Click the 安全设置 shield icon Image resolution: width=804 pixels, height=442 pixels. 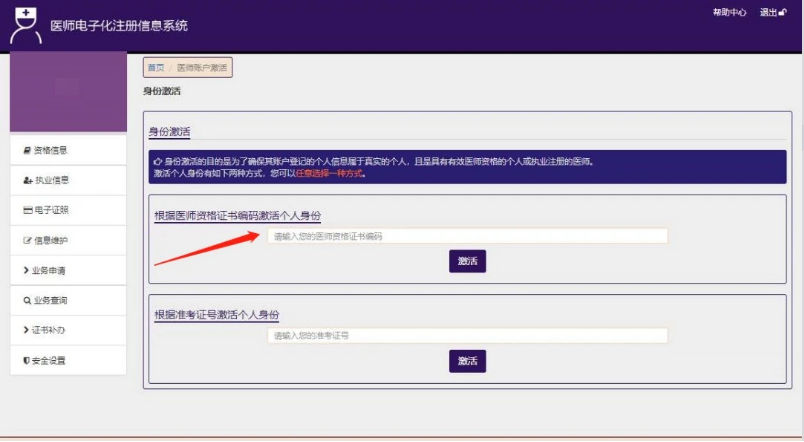tap(26, 360)
